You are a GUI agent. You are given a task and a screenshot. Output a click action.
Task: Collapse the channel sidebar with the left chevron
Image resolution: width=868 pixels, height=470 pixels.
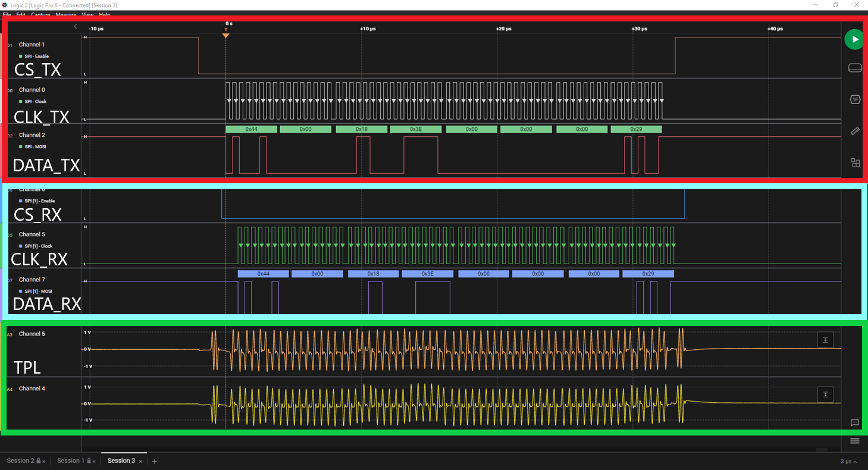pos(75,26)
